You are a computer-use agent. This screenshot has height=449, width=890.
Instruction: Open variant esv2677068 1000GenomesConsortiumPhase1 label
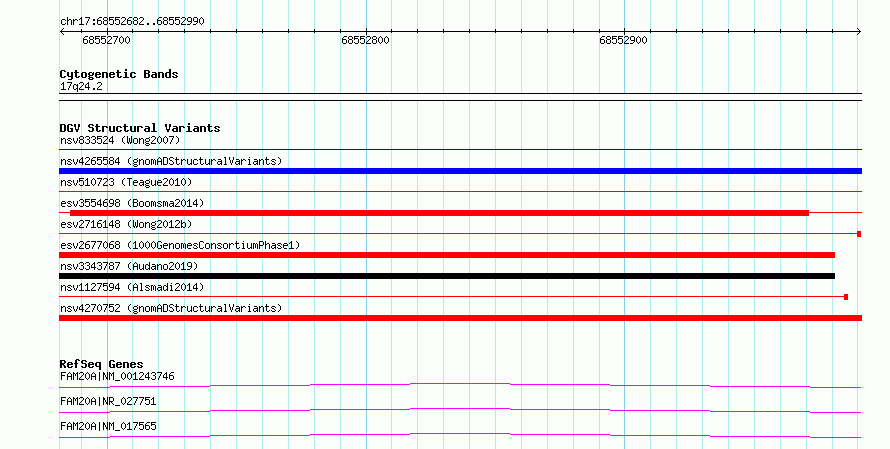tap(180, 245)
